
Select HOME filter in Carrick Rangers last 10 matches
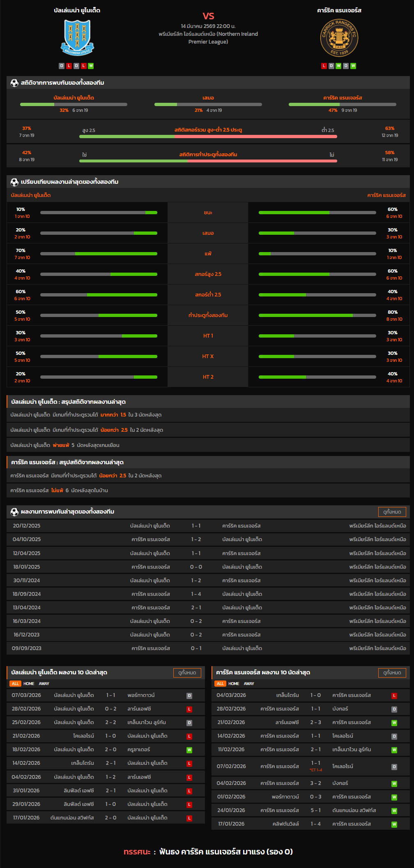234,684
